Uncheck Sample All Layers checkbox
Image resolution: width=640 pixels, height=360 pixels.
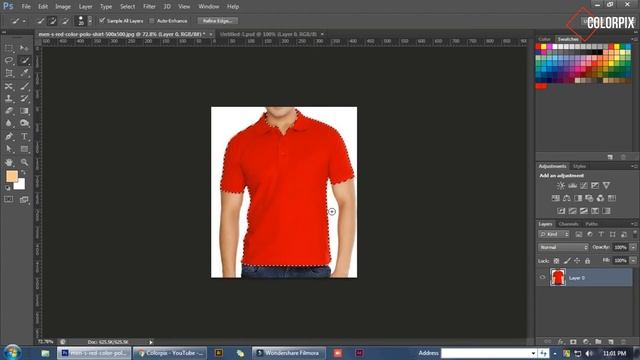click(x=102, y=20)
